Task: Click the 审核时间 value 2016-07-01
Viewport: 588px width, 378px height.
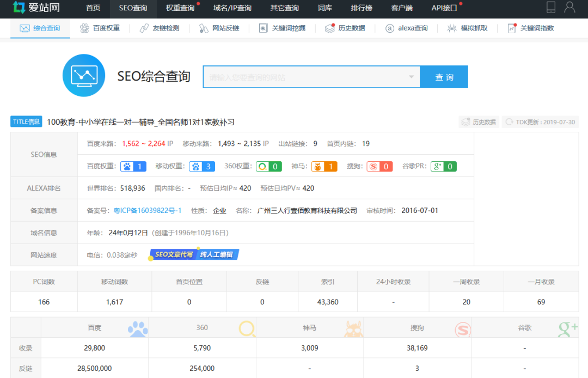Action: coord(420,211)
